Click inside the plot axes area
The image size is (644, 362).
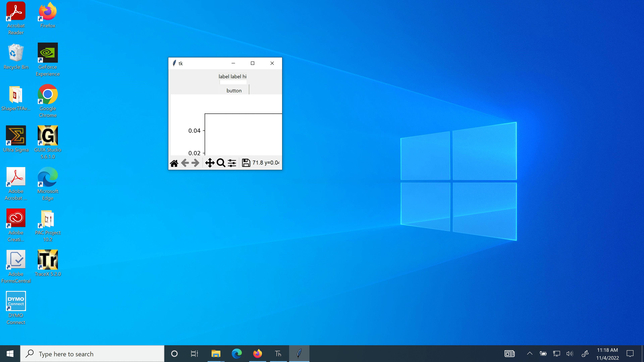click(x=243, y=134)
